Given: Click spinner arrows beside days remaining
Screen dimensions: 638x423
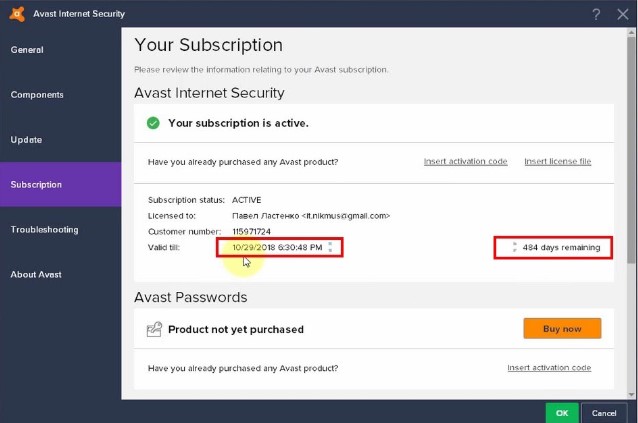Looking at the screenshot, I should click(515, 247).
